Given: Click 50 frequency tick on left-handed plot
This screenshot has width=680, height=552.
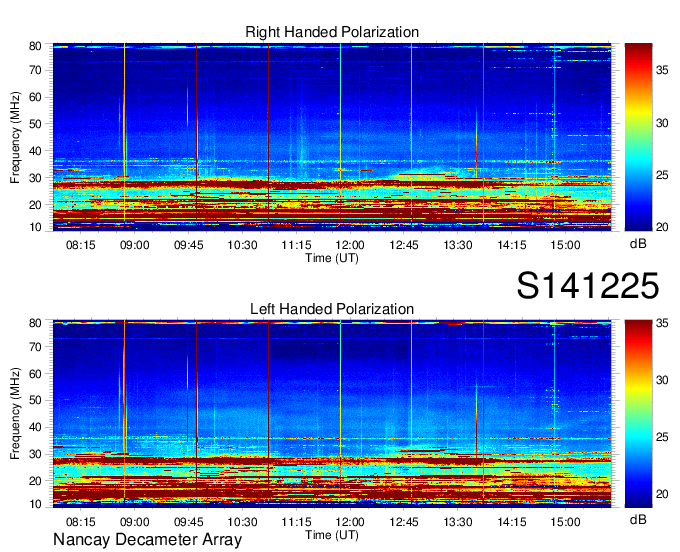Looking at the screenshot, I should coord(35,400).
